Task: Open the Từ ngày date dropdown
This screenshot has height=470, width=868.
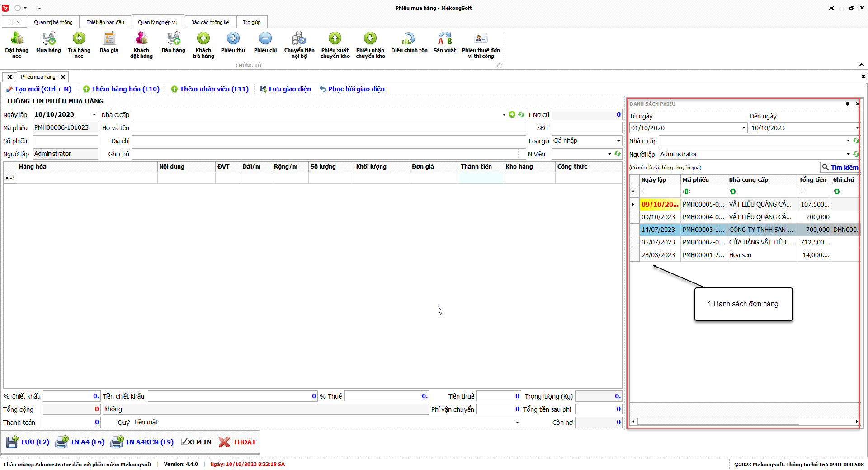Action: point(744,128)
